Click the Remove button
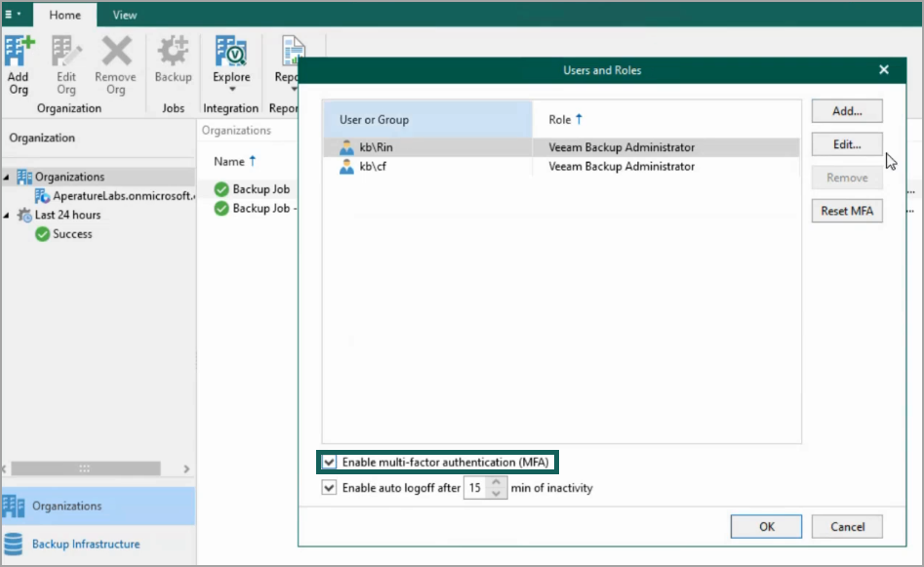The width and height of the screenshot is (924, 567). tap(847, 178)
